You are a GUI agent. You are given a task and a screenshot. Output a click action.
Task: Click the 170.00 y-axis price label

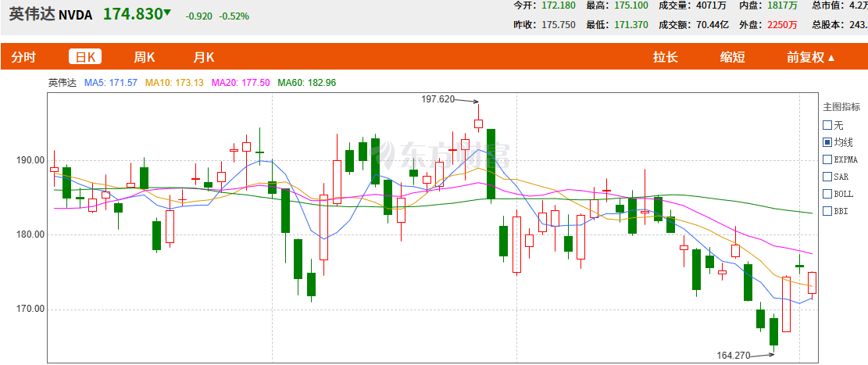coord(32,310)
